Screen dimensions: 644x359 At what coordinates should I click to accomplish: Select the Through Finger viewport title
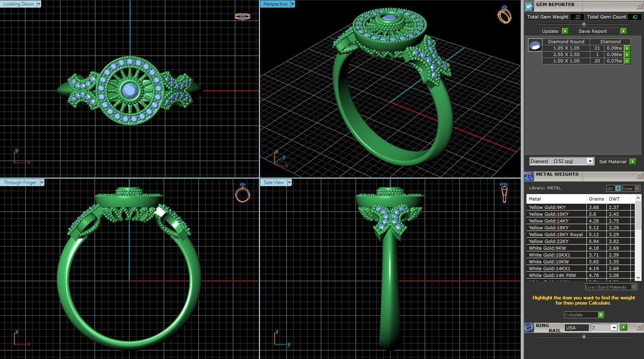20,183
